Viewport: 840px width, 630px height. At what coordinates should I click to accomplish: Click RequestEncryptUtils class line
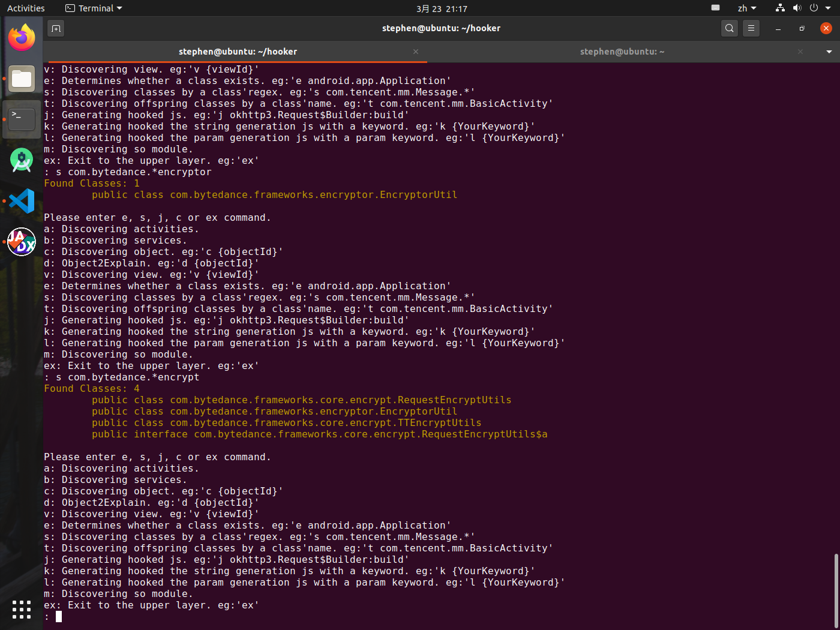(302, 400)
